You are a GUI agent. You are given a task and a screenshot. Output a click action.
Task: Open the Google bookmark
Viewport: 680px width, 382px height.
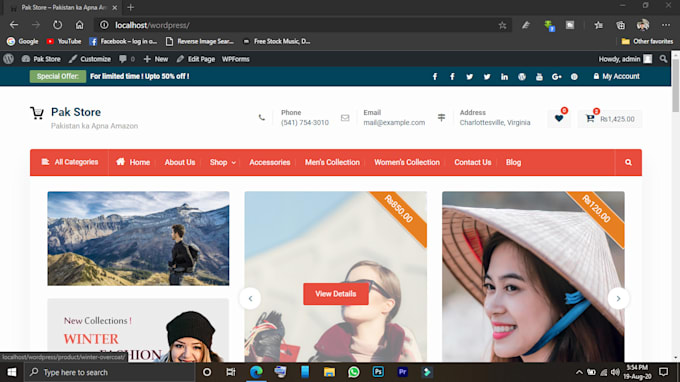(23, 41)
